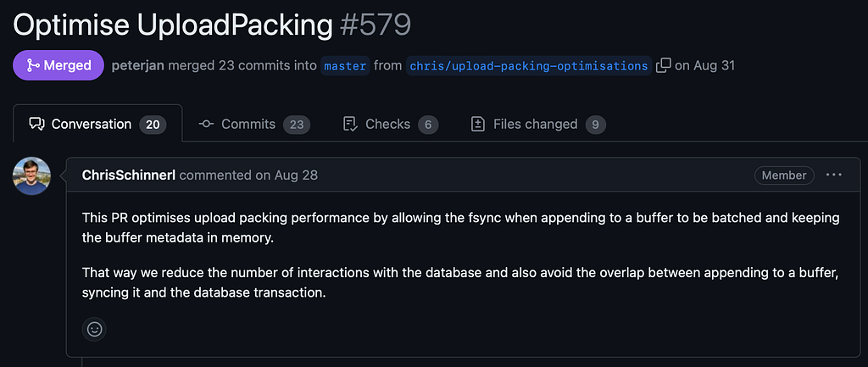Image resolution: width=868 pixels, height=367 pixels.
Task: Open the Files changed tab
Action: coord(537,124)
